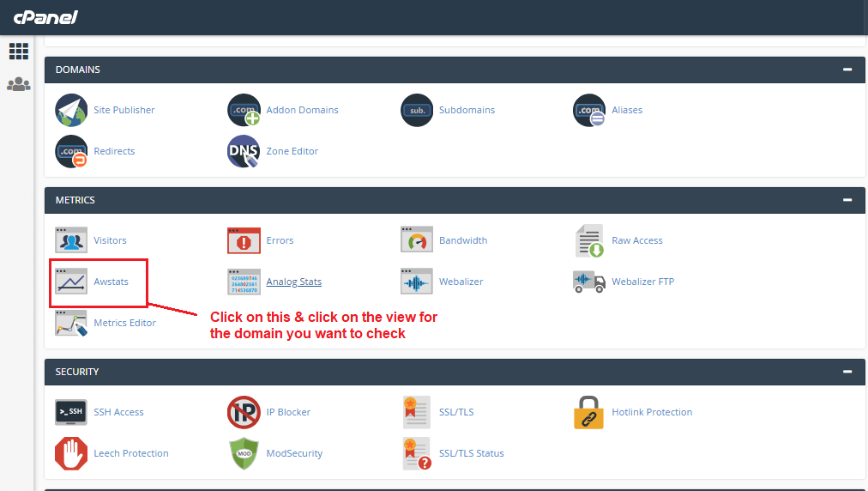Viewport: 868px width, 491px height.
Task: Collapse the Domains section
Action: pos(847,70)
